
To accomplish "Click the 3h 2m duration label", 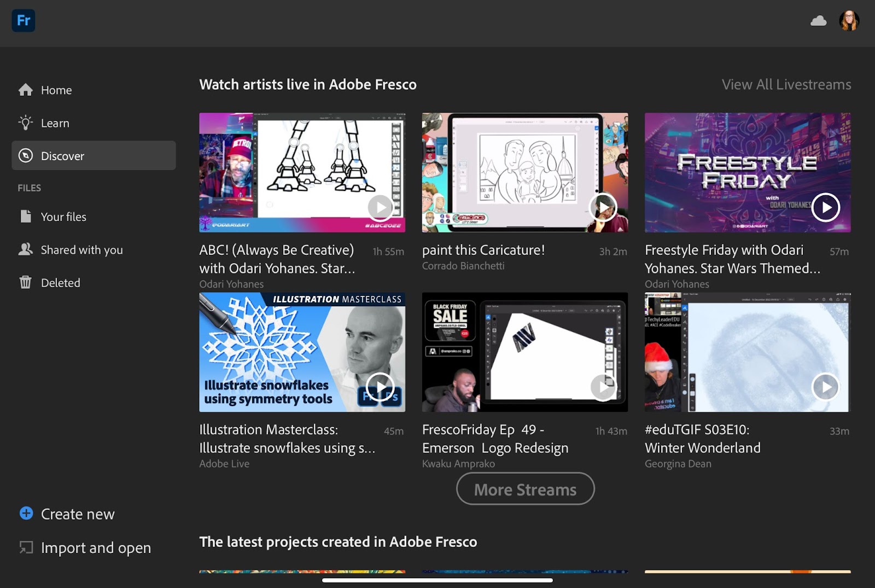I will point(613,252).
